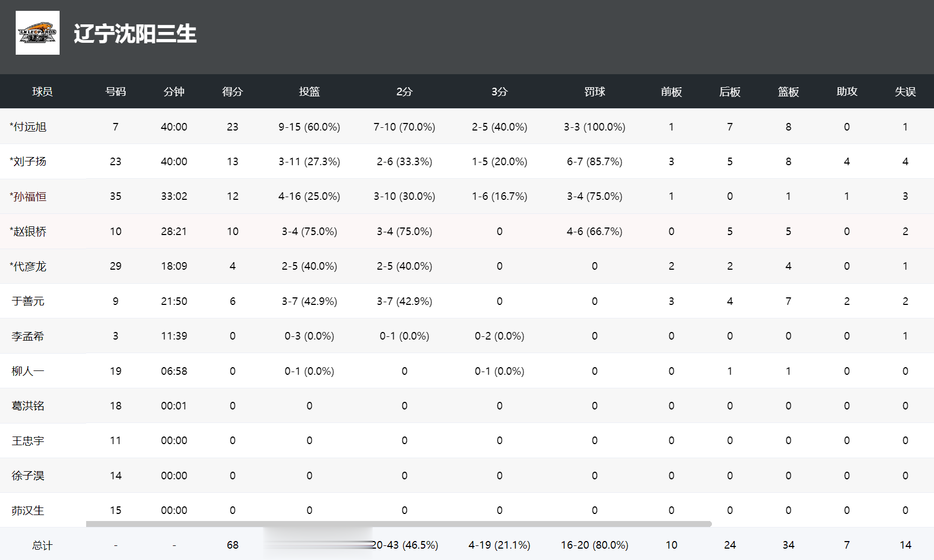Open player 付远旭's profile link
This screenshot has height=560, width=934.
click(30, 127)
